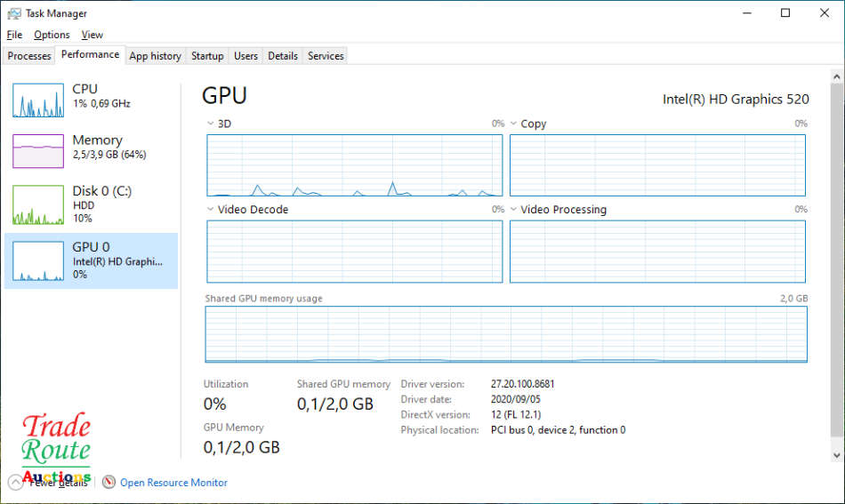Open the File menu
845x504 pixels.
pyautogui.click(x=14, y=35)
